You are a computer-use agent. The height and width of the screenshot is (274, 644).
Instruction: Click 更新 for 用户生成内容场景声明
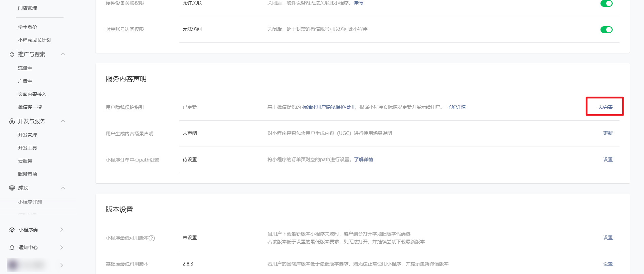[608, 133]
